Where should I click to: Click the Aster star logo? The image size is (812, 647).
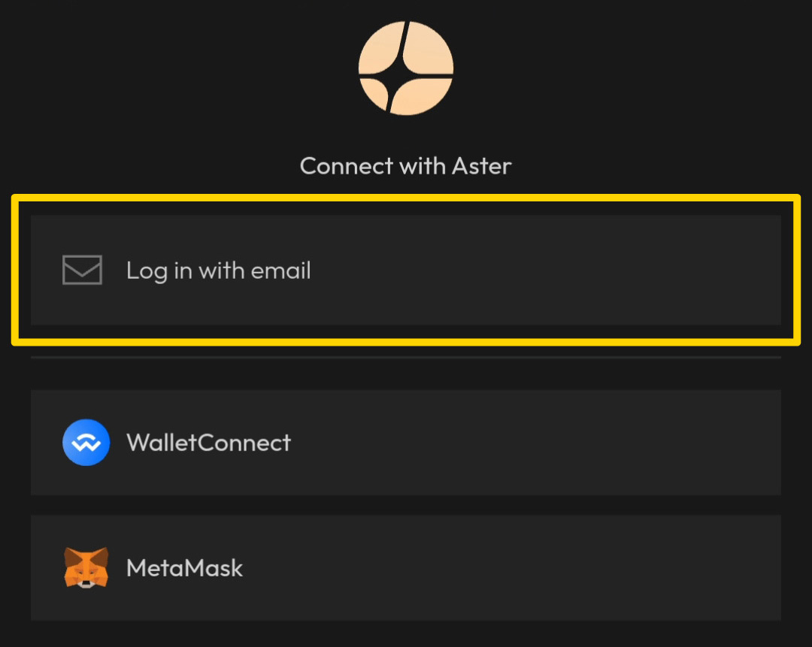tap(406, 68)
